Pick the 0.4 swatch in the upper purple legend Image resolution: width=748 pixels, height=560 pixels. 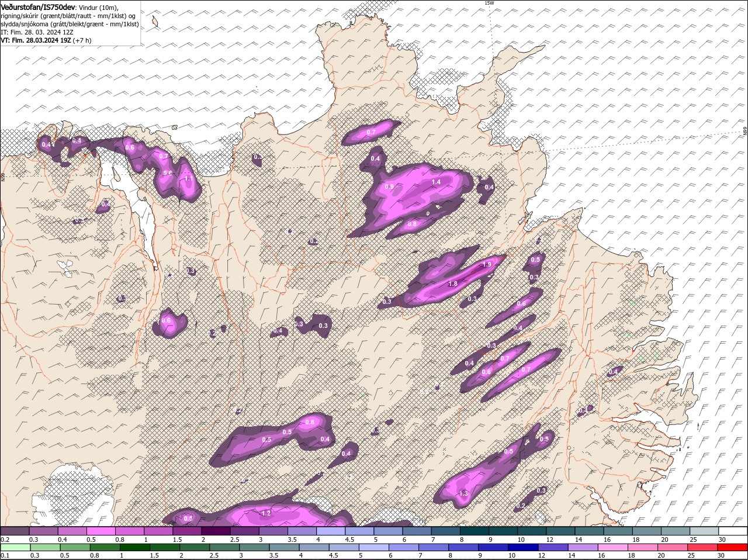[72, 531]
